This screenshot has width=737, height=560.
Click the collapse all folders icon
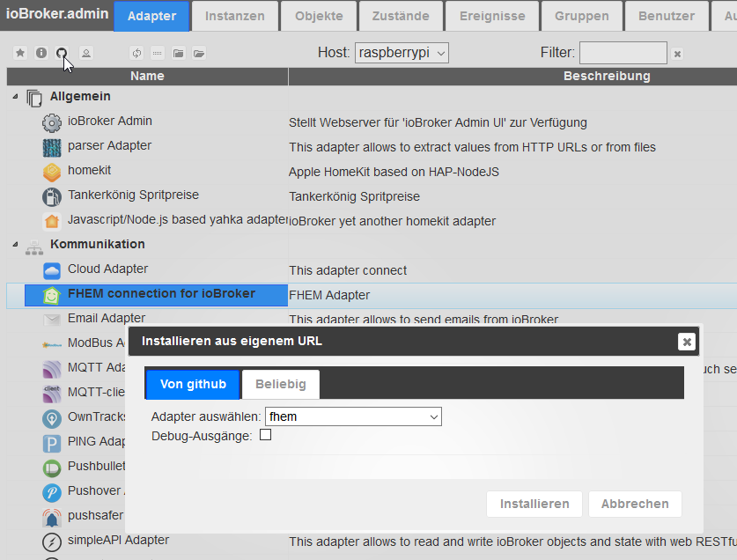178,53
